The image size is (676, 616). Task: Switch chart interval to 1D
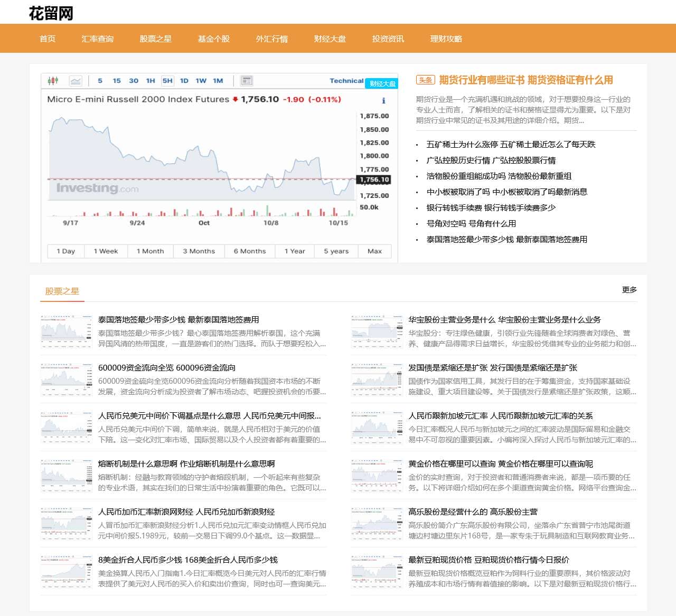click(184, 81)
